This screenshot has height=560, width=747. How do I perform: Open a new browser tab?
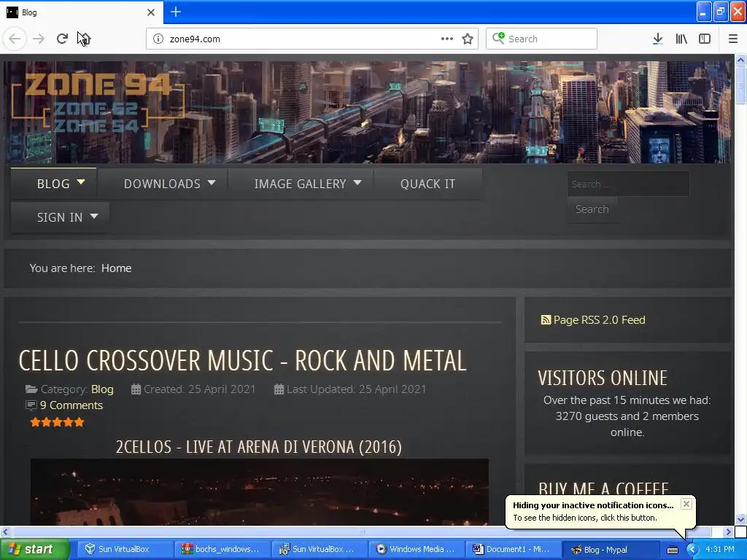pyautogui.click(x=175, y=12)
